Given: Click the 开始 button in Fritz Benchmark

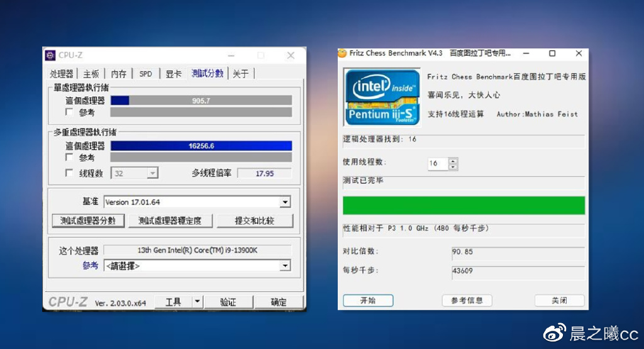Looking at the screenshot, I should [368, 301].
